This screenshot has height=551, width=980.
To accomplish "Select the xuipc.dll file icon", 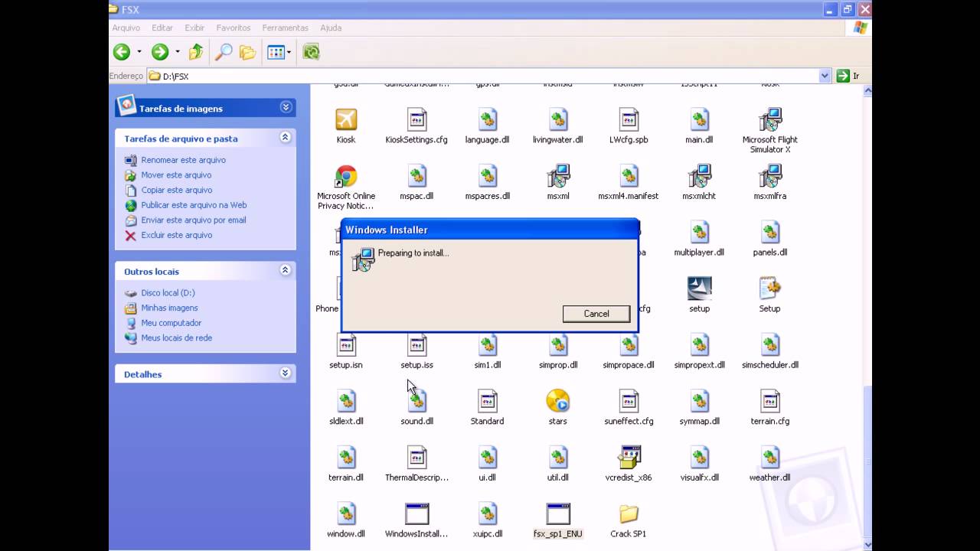I will click(x=488, y=514).
